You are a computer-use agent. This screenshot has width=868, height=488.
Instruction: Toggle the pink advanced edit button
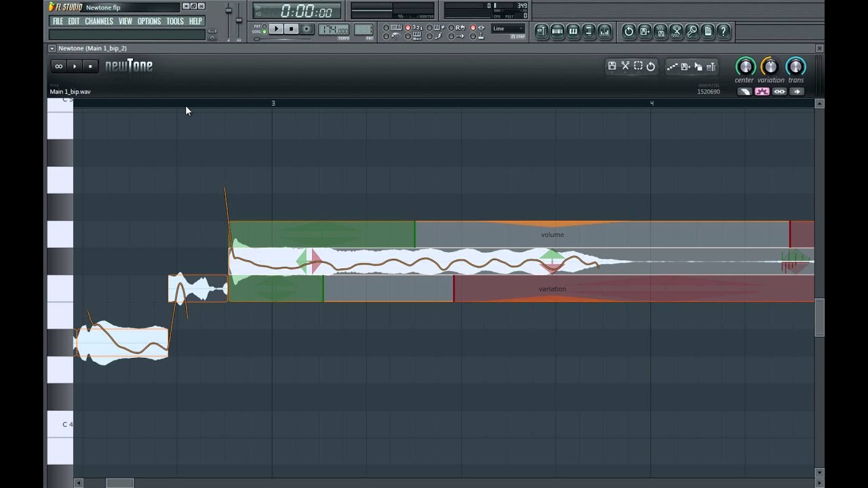(762, 91)
